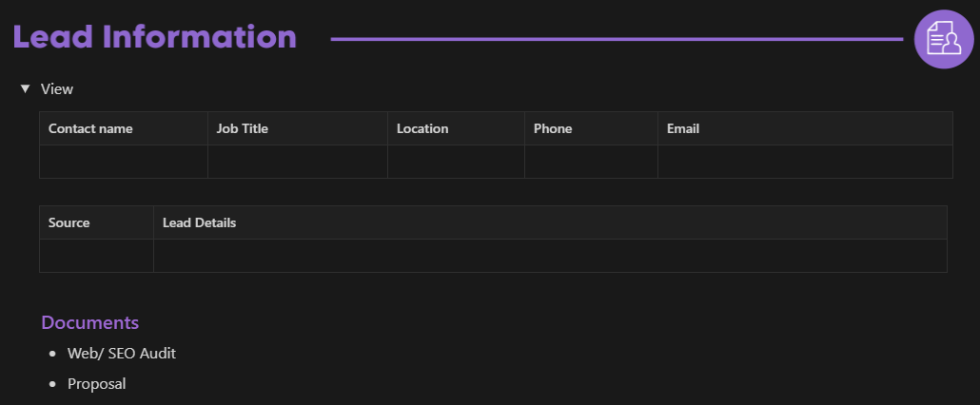
Task: Collapse the View toggle triangle
Action: [x=26, y=89]
